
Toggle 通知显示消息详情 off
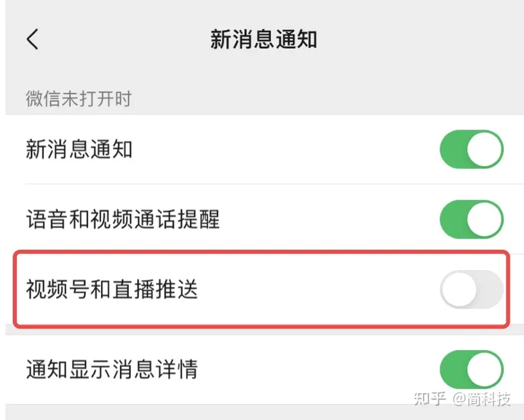(x=472, y=370)
